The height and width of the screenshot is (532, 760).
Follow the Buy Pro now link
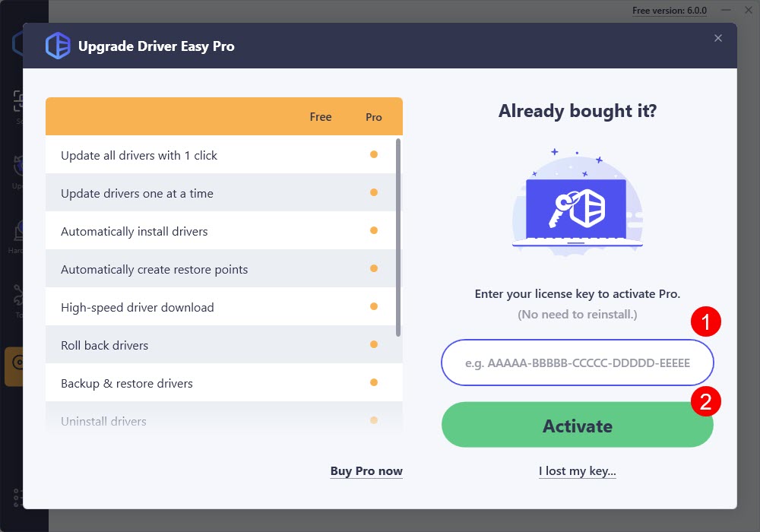pos(366,471)
